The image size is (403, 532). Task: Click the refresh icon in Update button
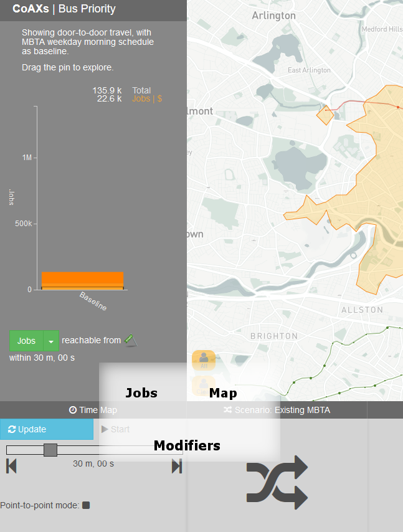[x=12, y=429]
